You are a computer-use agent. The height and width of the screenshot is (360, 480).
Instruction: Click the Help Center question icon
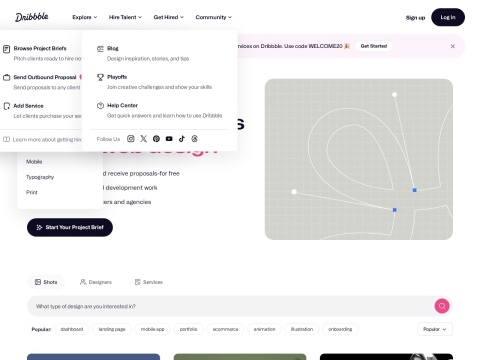[100, 106]
